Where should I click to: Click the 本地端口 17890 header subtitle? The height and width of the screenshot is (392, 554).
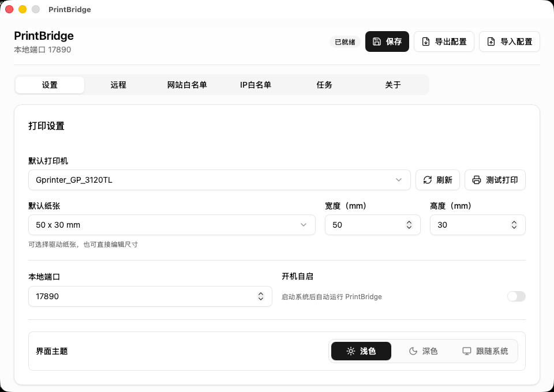[42, 50]
